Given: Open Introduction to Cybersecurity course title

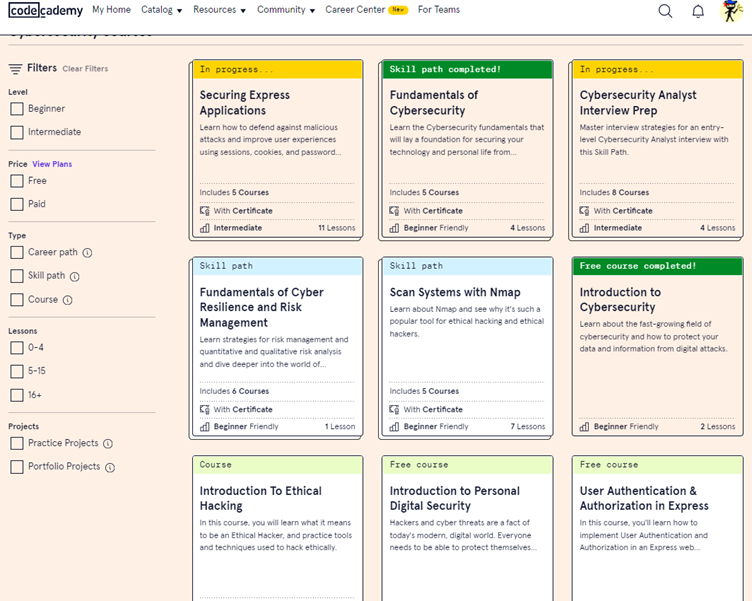Looking at the screenshot, I should point(620,300).
